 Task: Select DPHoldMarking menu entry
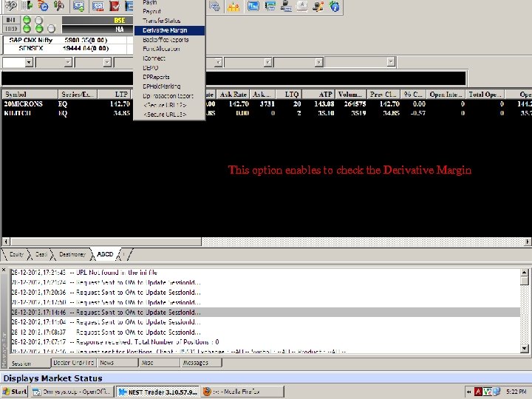169,86
